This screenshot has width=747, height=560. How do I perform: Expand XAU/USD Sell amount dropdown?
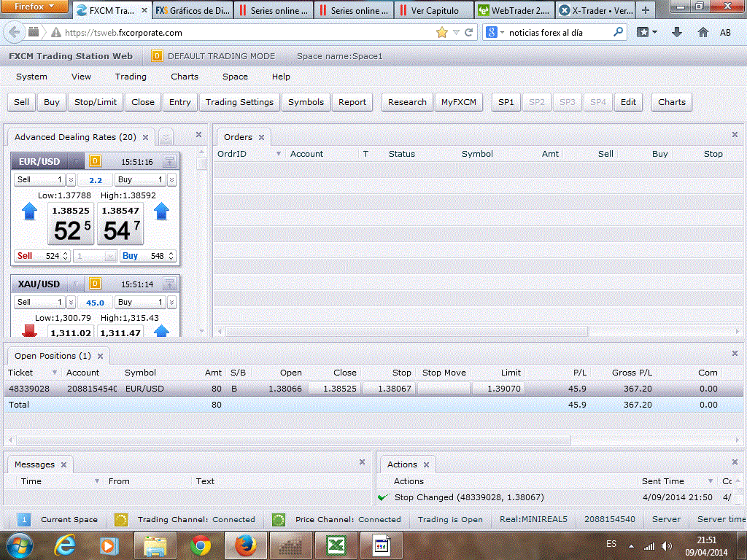[71, 302]
